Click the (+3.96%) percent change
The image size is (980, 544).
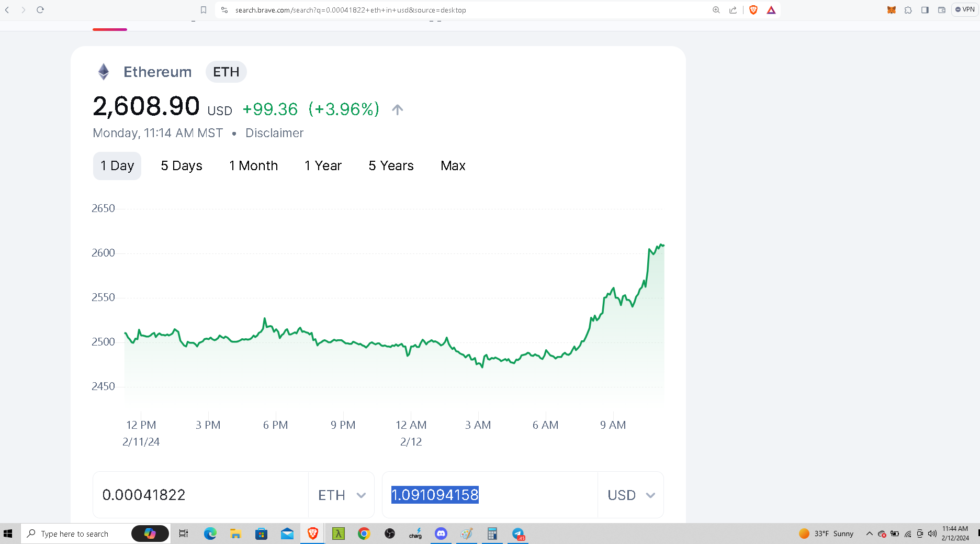click(344, 109)
